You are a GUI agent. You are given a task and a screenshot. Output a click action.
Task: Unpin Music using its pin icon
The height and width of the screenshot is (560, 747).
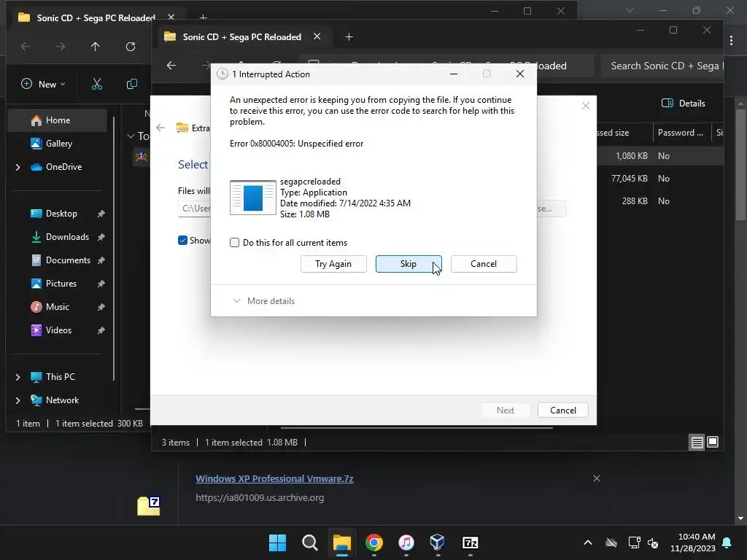coord(101,307)
